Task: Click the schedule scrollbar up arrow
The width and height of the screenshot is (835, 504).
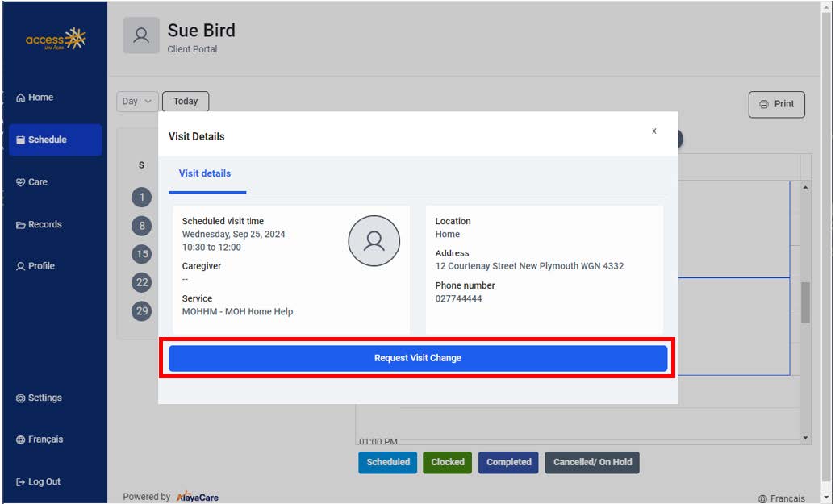Action: coord(805,187)
